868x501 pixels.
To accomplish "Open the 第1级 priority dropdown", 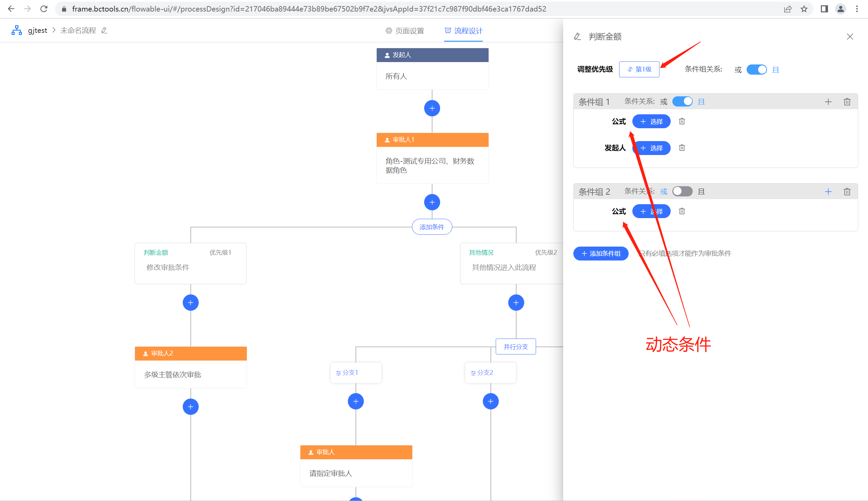I will click(x=639, y=69).
